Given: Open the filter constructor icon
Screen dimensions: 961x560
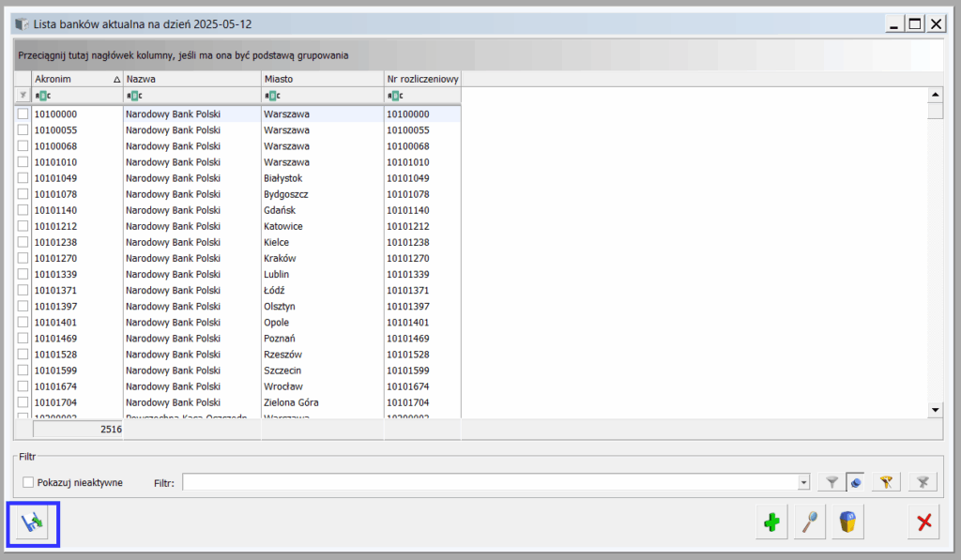Looking at the screenshot, I should [x=885, y=482].
